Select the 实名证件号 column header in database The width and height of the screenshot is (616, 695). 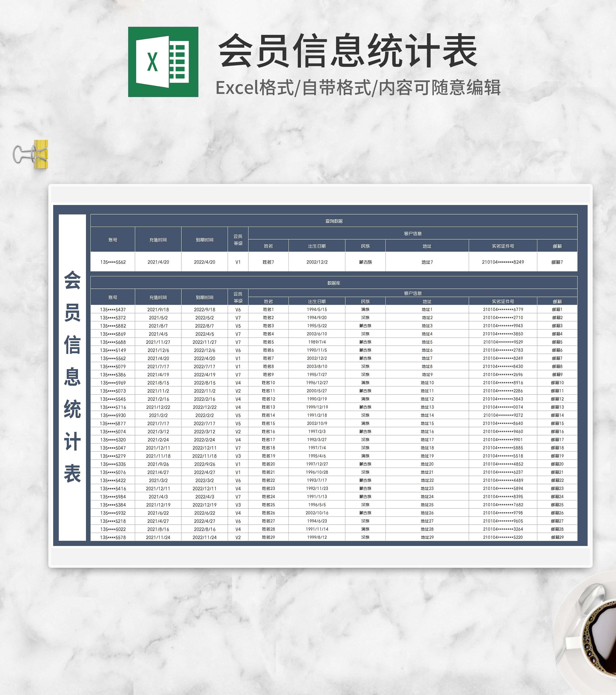pyautogui.click(x=502, y=301)
